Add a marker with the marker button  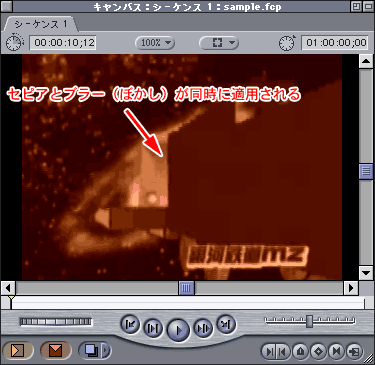coord(301,351)
